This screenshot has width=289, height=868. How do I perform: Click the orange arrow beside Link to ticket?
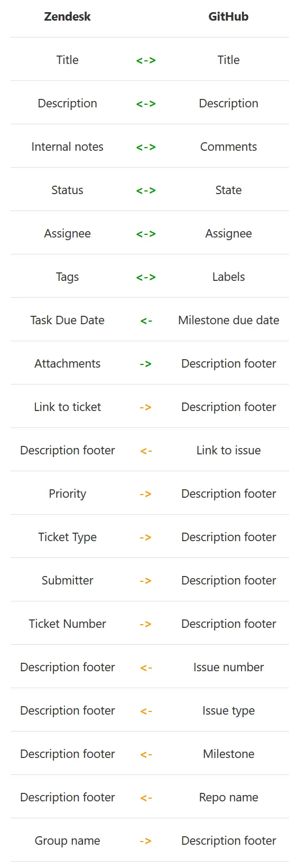pyautogui.click(x=146, y=407)
